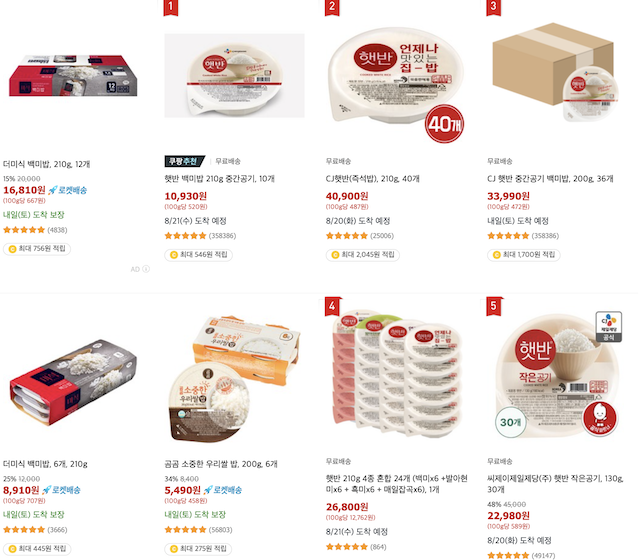Click the star rating with 56803 reviews
The height and width of the screenshot is (560, 640).
tap(185, 530)
